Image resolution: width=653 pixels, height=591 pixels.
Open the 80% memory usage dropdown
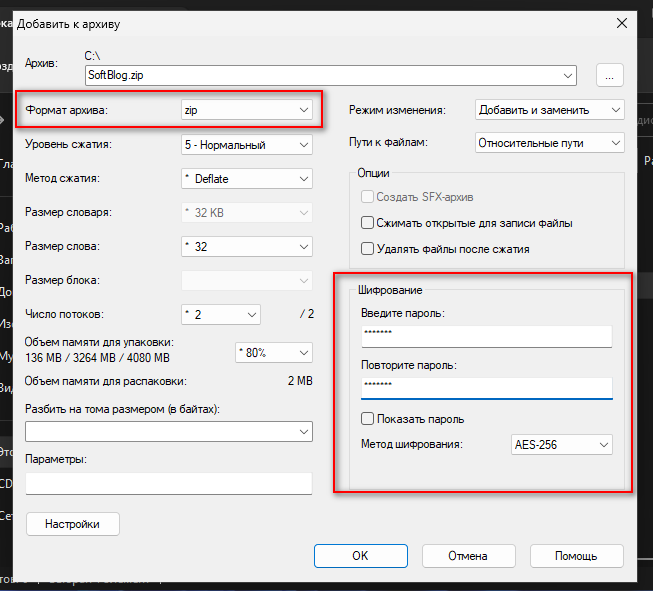point(274,353)
